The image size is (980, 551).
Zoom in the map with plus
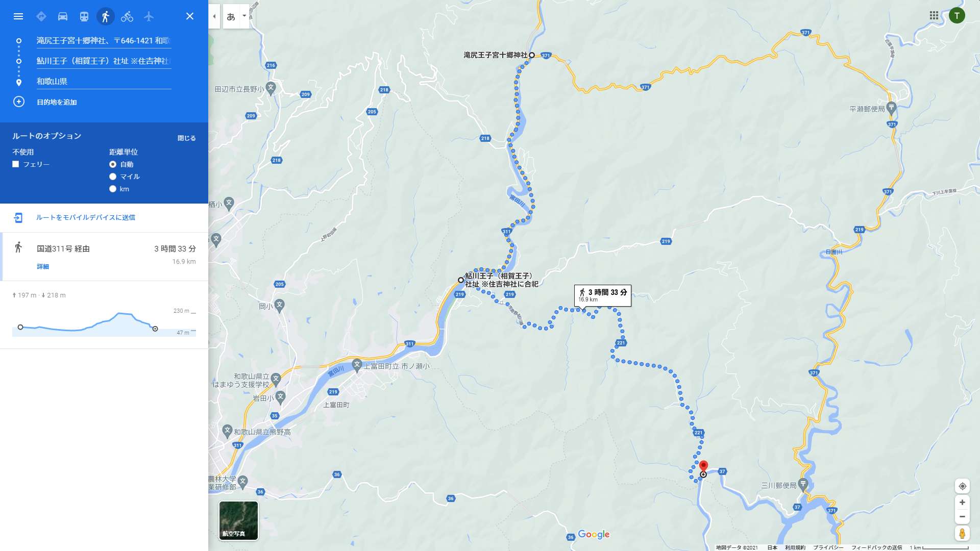pos(962,503)
